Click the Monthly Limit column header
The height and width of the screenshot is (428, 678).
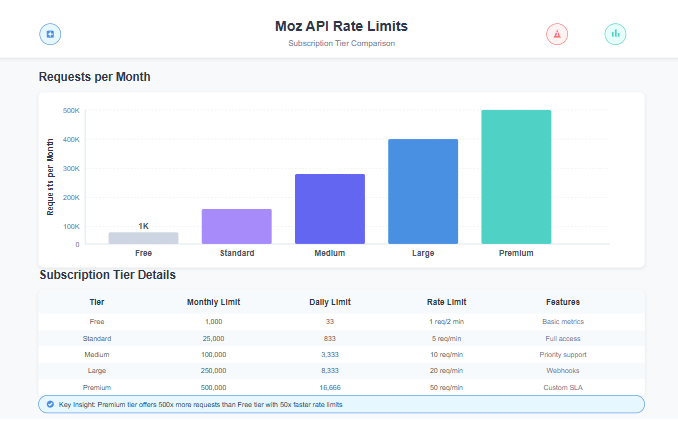pos(214,302)
